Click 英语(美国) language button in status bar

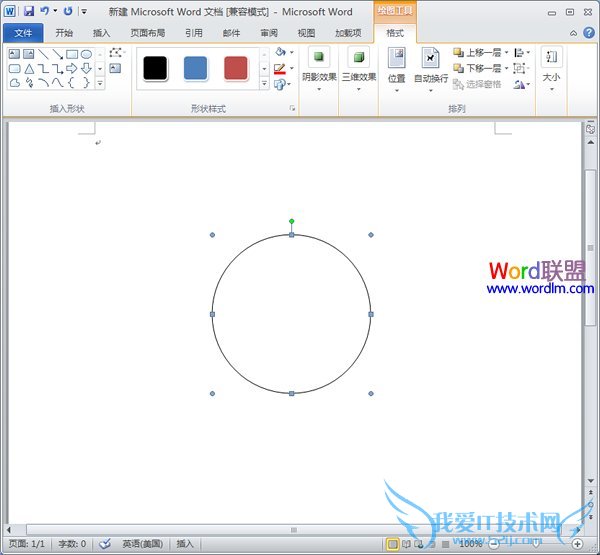144,544
